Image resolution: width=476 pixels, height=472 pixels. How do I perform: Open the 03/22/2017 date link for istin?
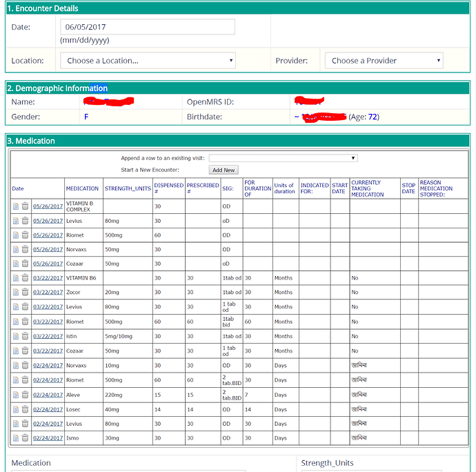coord(48,336)
